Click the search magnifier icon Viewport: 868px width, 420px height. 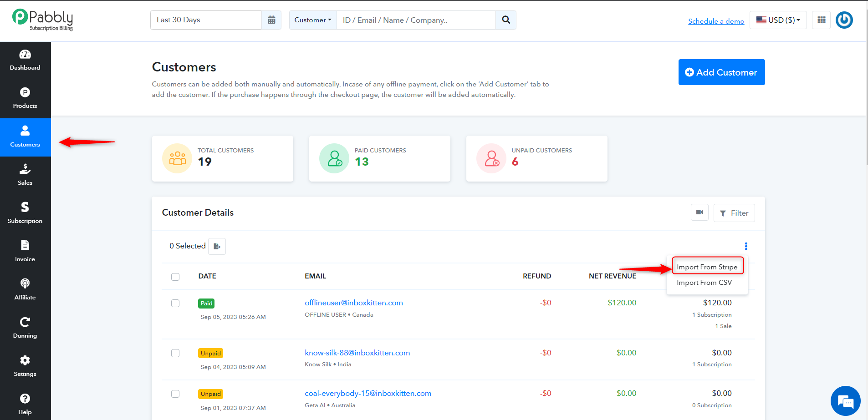pyautogui.click(x=506, y=20)
